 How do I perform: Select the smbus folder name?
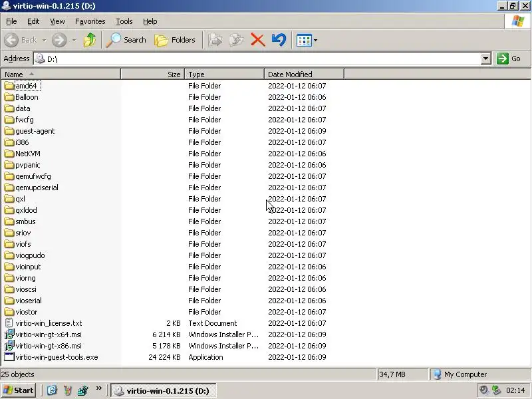[x=25, y=221]
